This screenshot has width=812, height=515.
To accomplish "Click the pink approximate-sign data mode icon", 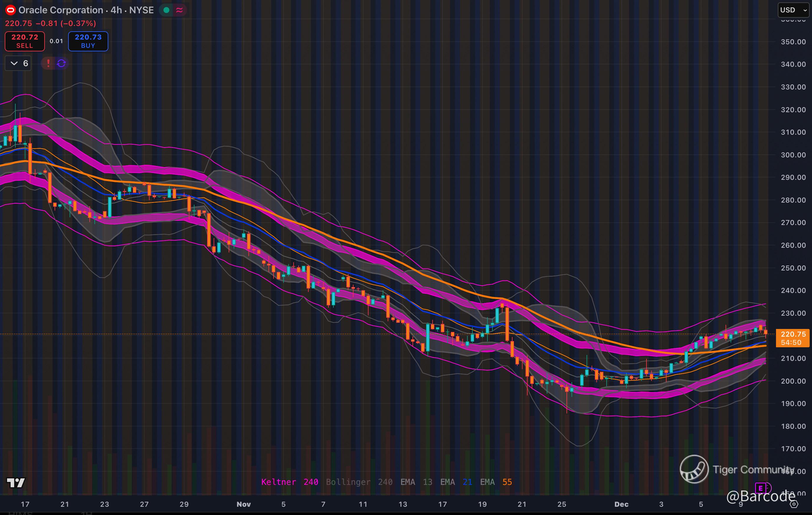I will 179,10.
